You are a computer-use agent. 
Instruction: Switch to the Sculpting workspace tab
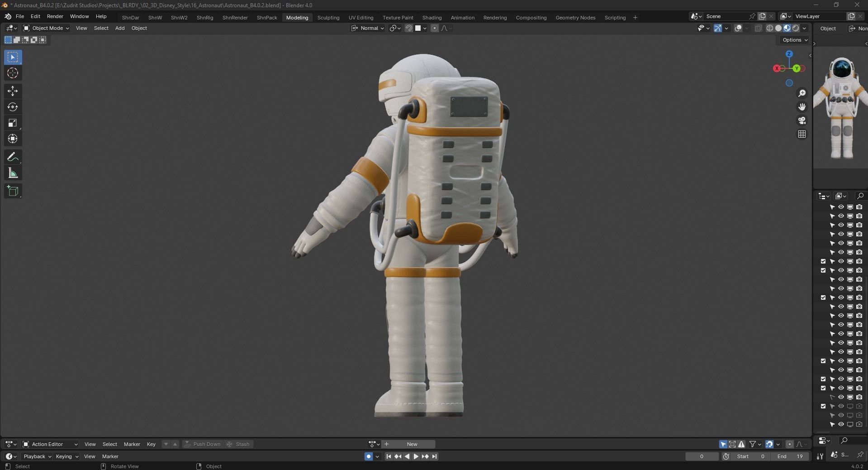(328, 18)
